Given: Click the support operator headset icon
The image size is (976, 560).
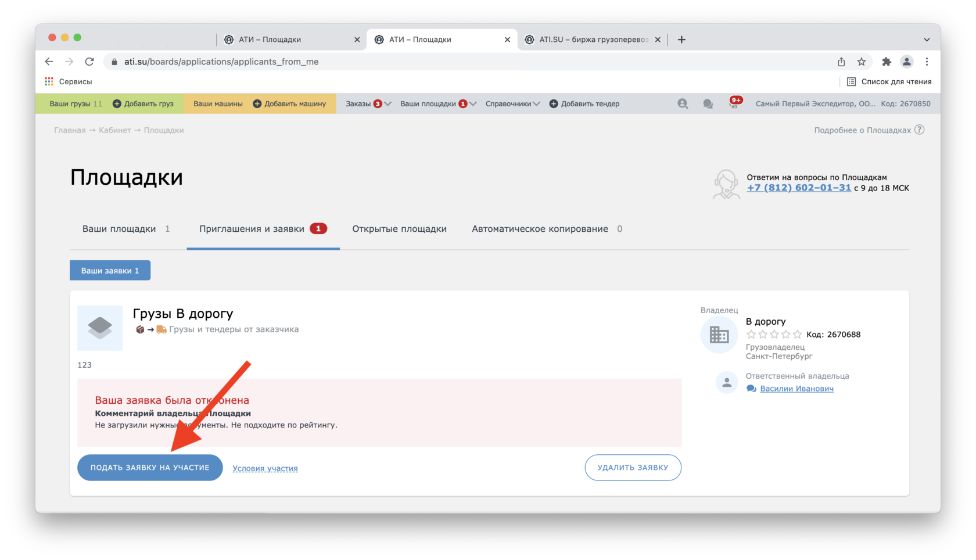Looking at the screenshot, I should pyautogui.click(x=726, y=184).
